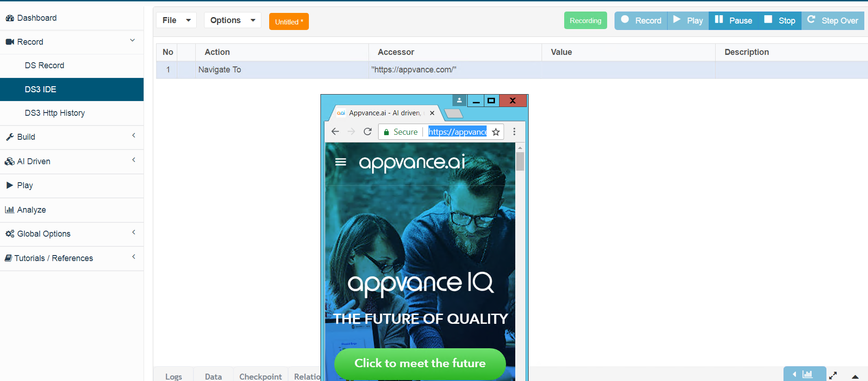Click the browser address bar URL
This screenshot has height=381, width=868.
click(x=457, y=132)
